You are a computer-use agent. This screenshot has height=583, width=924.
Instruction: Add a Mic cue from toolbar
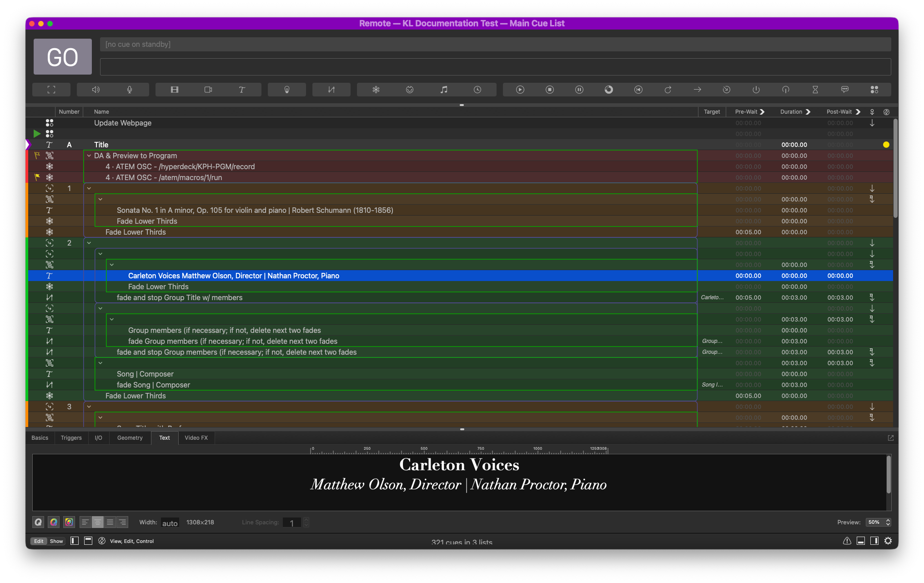pyautogui.click(x=130, y=90)
